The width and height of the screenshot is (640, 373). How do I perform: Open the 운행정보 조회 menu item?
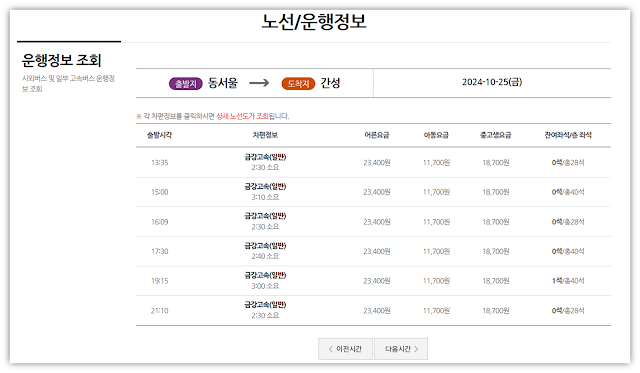tap(62, 60)
